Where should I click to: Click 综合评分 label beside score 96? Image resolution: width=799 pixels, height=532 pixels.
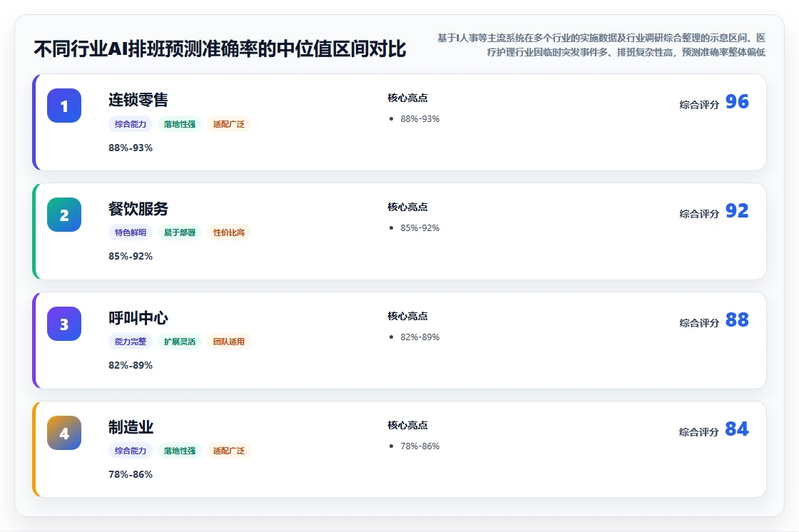pos(699,105)
